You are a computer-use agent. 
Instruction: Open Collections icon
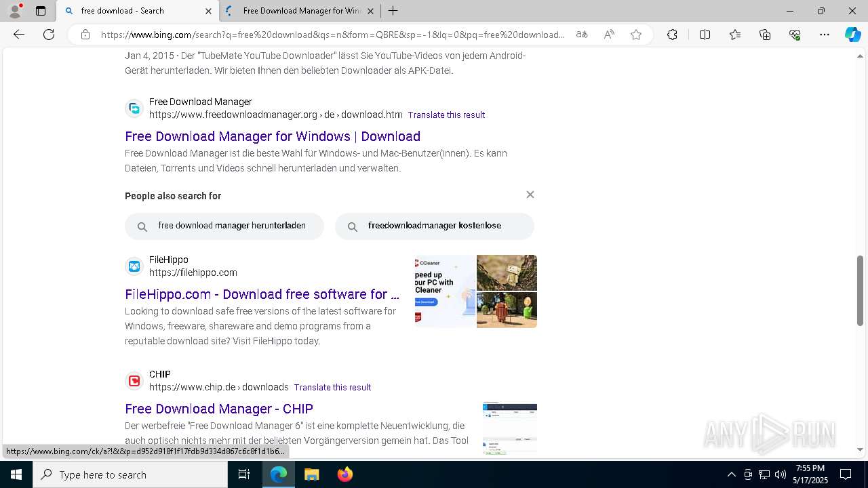(x=765, y=35)
